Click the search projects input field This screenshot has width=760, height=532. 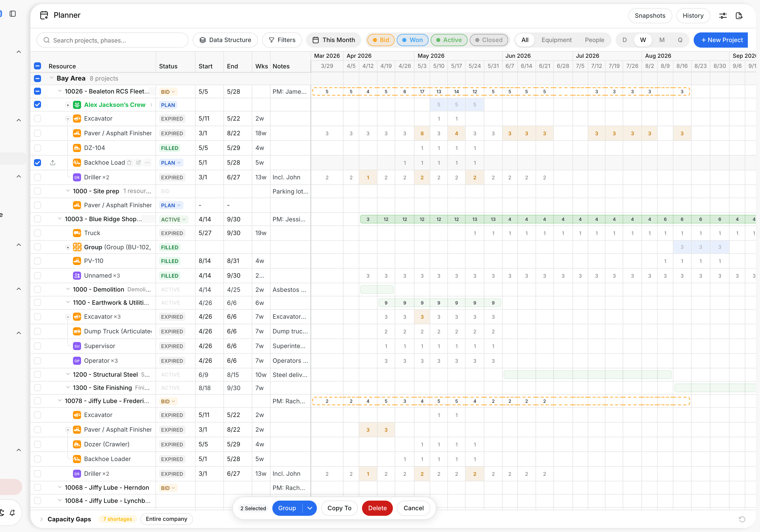[x=112, y=40]
